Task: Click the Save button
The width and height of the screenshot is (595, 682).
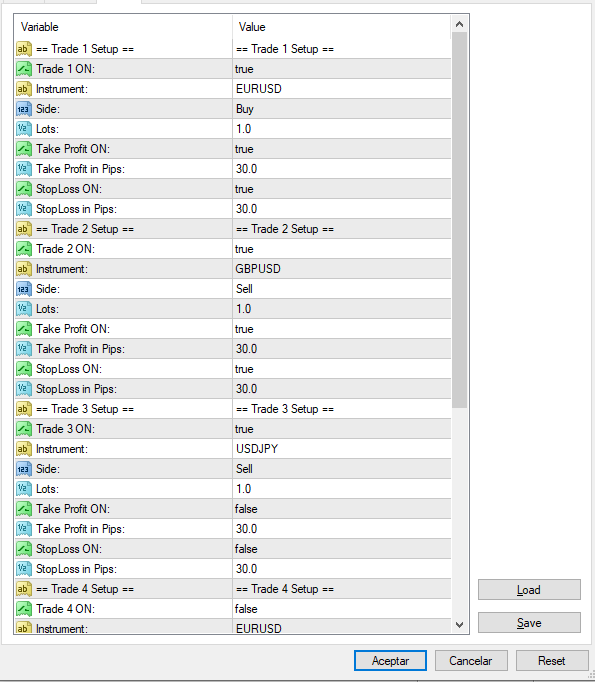Action: pyautogui.click(x=529, y=623)
